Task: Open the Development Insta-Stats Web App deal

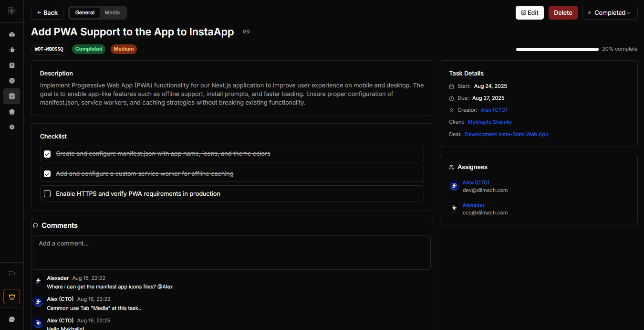Action: [x=507, y=135]
